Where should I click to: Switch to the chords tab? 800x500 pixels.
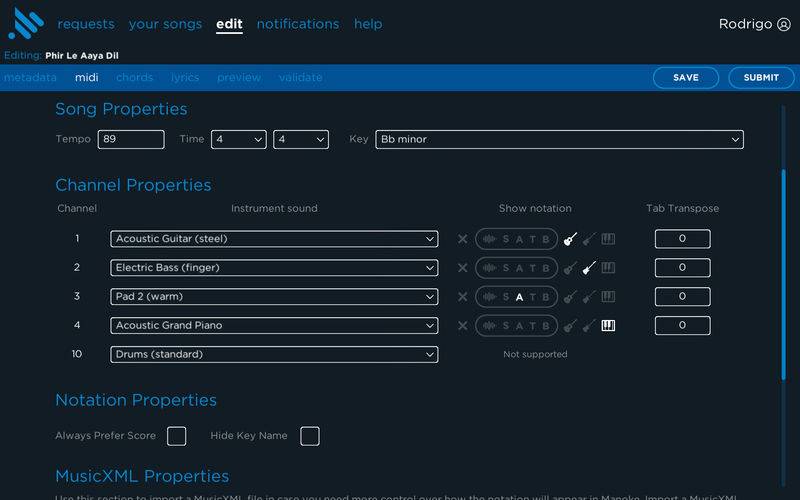(x=134, y=77)
